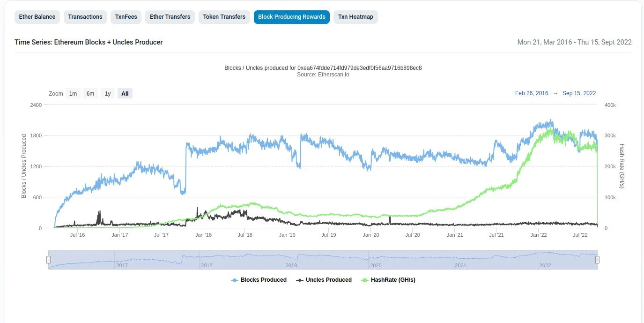Select the Ether Transfers tab
Screen dimensions: 644x323
pos(170,17)
